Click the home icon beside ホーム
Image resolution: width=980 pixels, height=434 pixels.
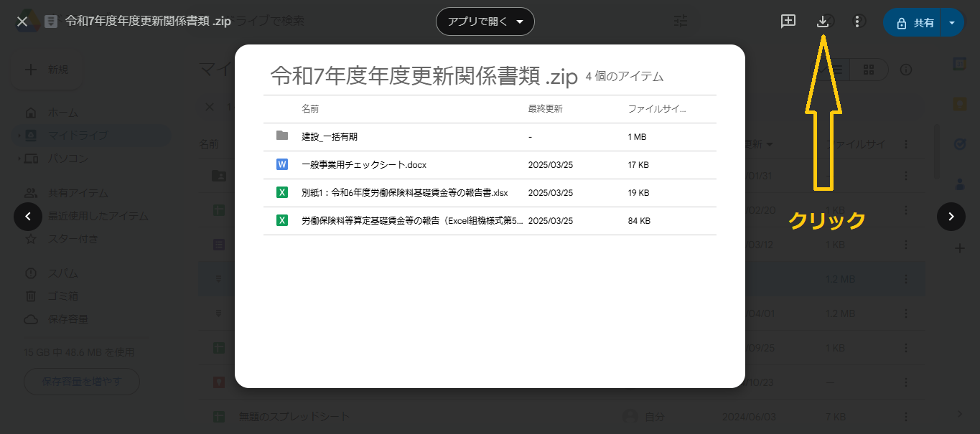tap(31, 113)
